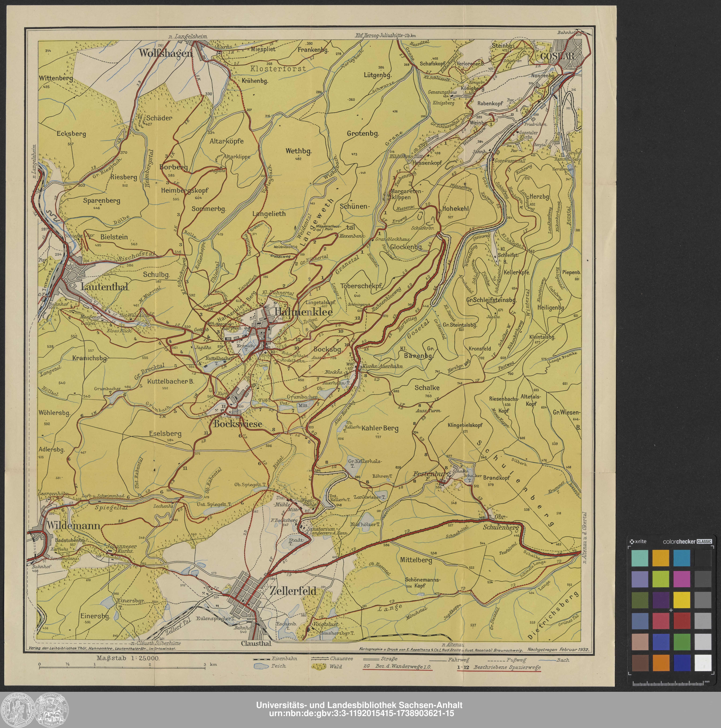The width and height of the screenshot is (721, 728).
Task: Click the Bielstein label
Action: click(114, 237)
